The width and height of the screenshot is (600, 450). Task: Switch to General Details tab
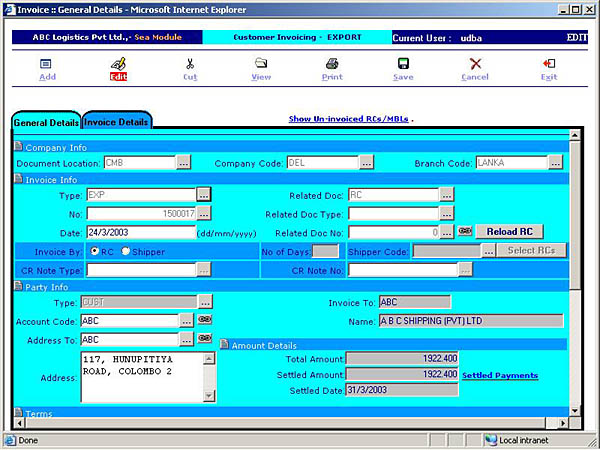point(46,121)
